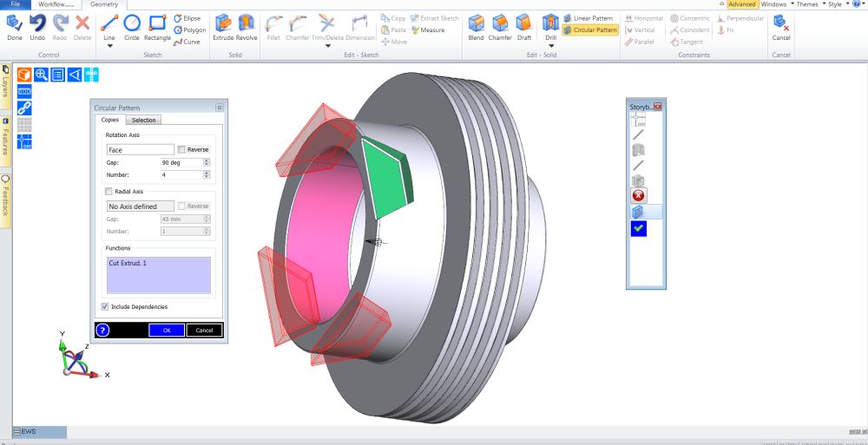Click the red X step in Storyboard
Screen dimensions: 868x445
point(638,195)
